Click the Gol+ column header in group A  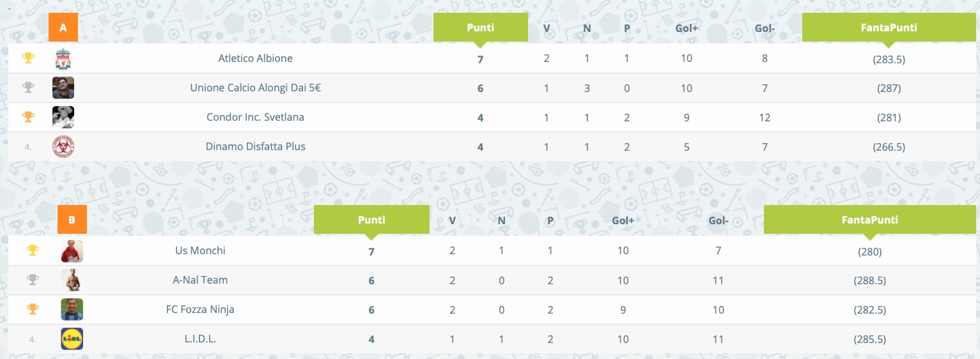point(687,27)
